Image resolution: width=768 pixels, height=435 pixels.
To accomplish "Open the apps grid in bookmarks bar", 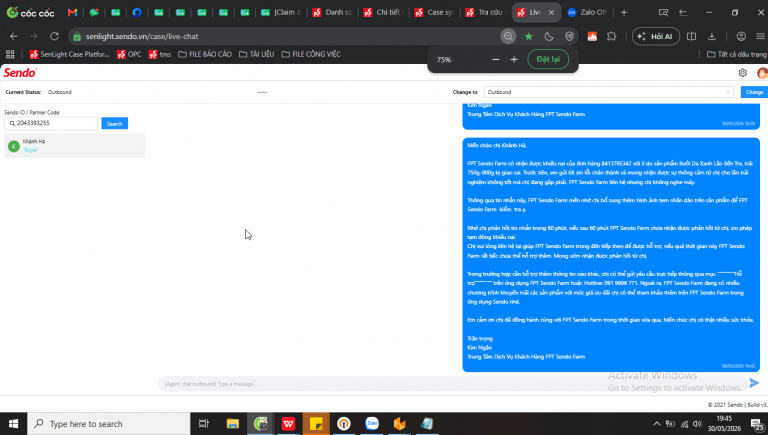I will coord(10,54).
